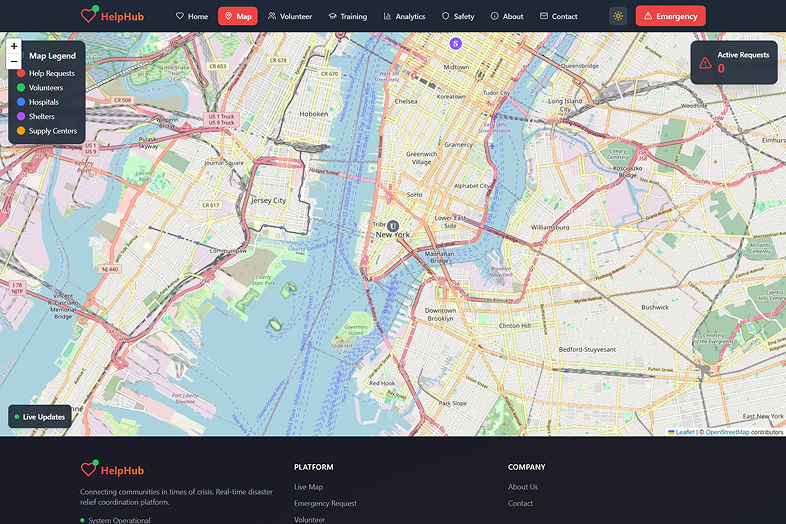Click the Map Legend heading
The width and height of the screenshot is (786, 524).
[x=52, y=56]
